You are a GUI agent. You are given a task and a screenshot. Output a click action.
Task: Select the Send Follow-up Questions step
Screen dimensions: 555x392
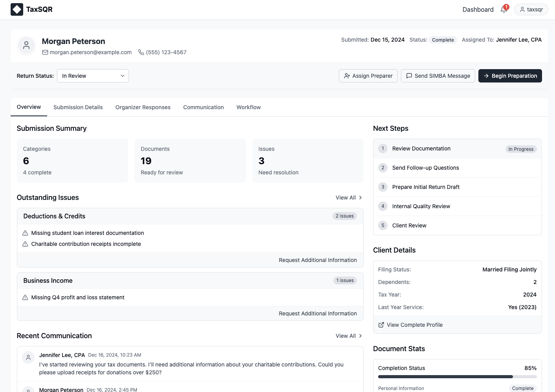425,168
